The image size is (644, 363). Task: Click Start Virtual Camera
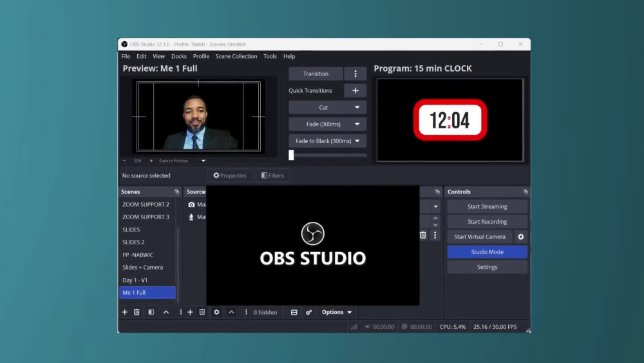tap(480, 237)
